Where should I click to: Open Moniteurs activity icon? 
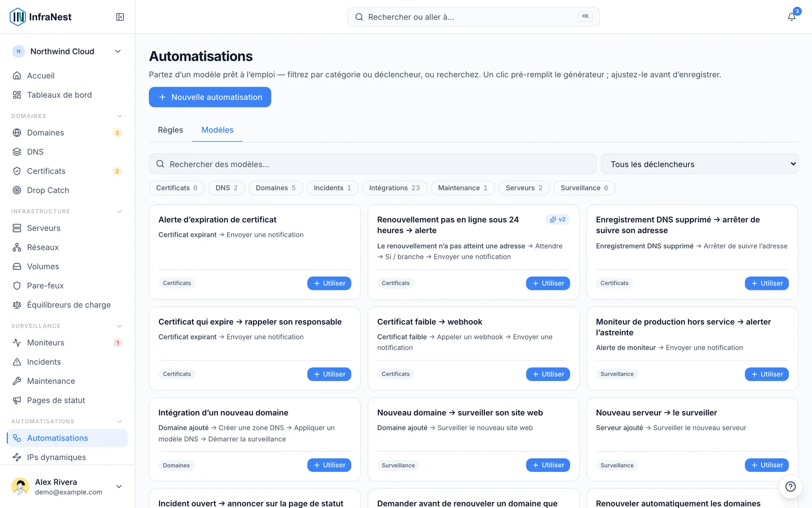pyautogui.click(x=17, y=342)
